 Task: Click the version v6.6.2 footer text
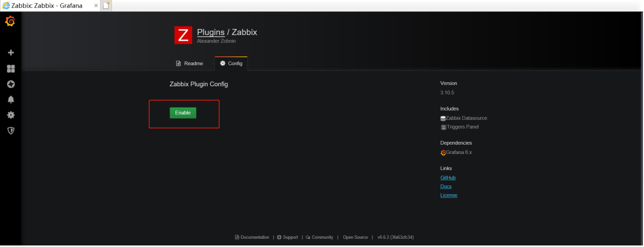pos(395,237)
